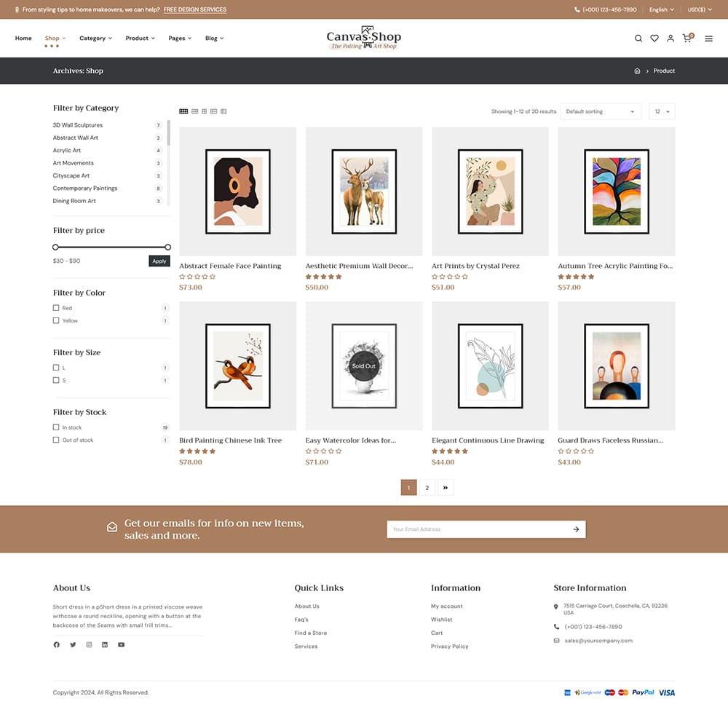Open the Blog menu item
The width and height of the screenshot is (728, 704).
click(213, 38)
